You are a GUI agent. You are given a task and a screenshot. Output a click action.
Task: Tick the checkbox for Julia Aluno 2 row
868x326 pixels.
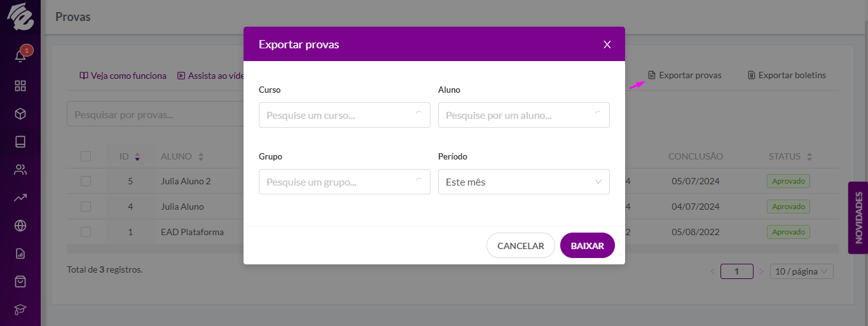tap(86, 181)
